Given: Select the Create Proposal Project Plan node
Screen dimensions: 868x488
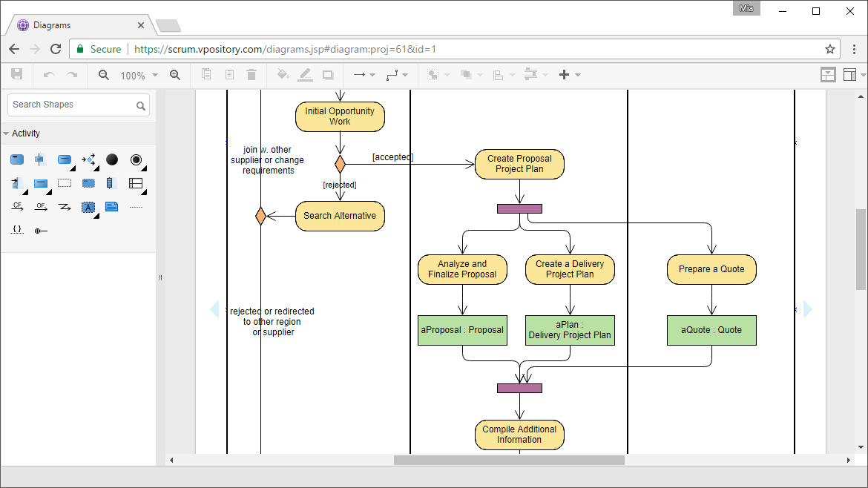Looking at the screenshot, I should [x=519, y=164].
